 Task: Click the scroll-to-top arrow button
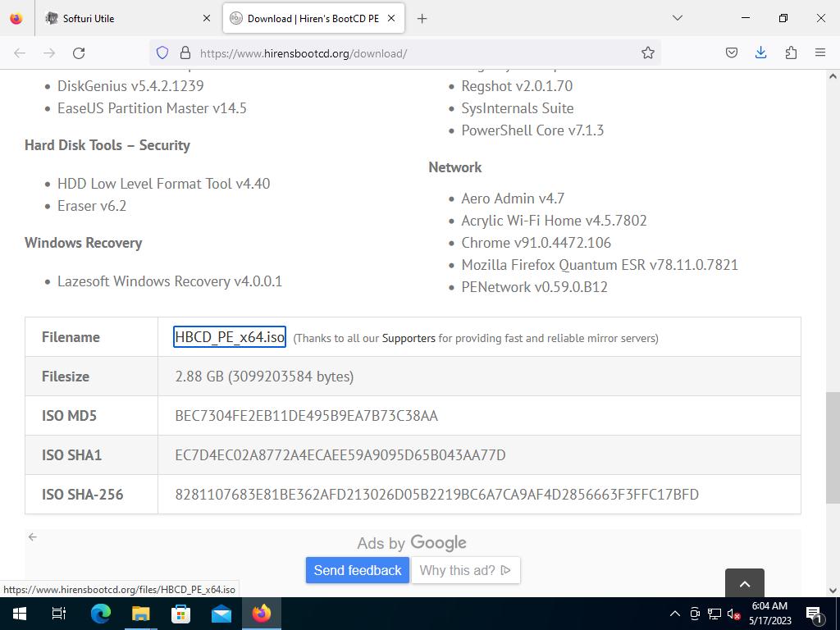tap(744, 583)
